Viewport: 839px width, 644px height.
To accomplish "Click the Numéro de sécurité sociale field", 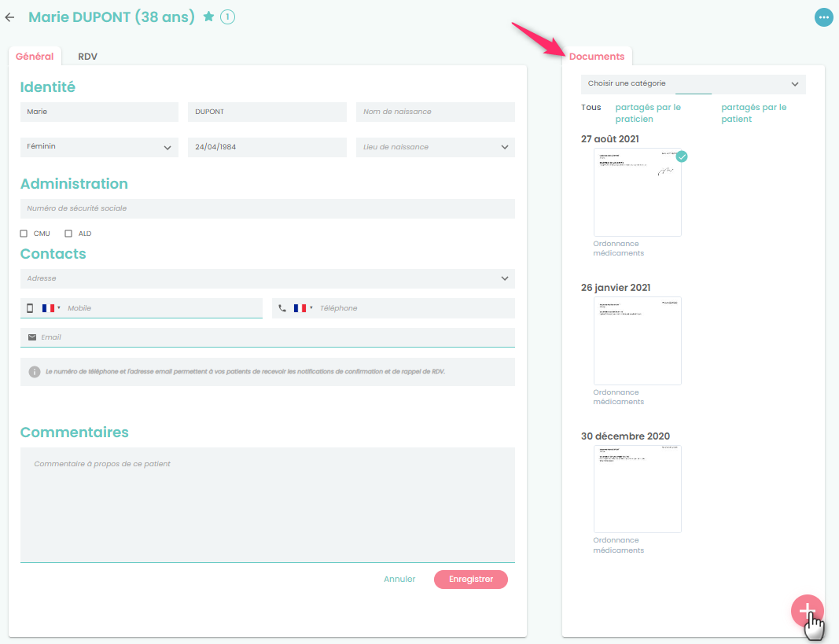I will pos(267,208).
